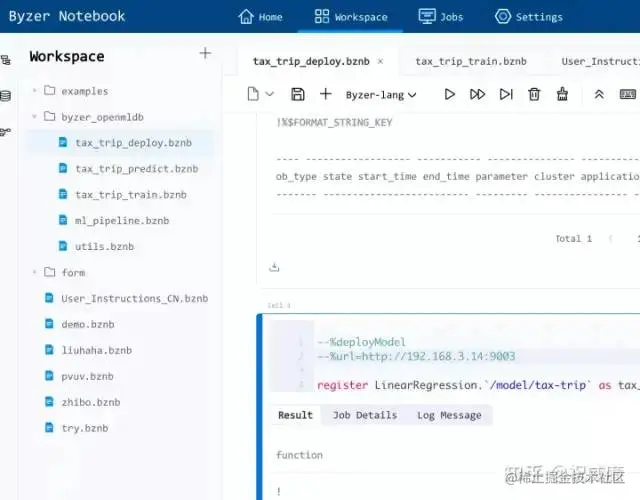Click the top sidebar tree-view icon
This screenshot has height=500, width=640.
6,60
